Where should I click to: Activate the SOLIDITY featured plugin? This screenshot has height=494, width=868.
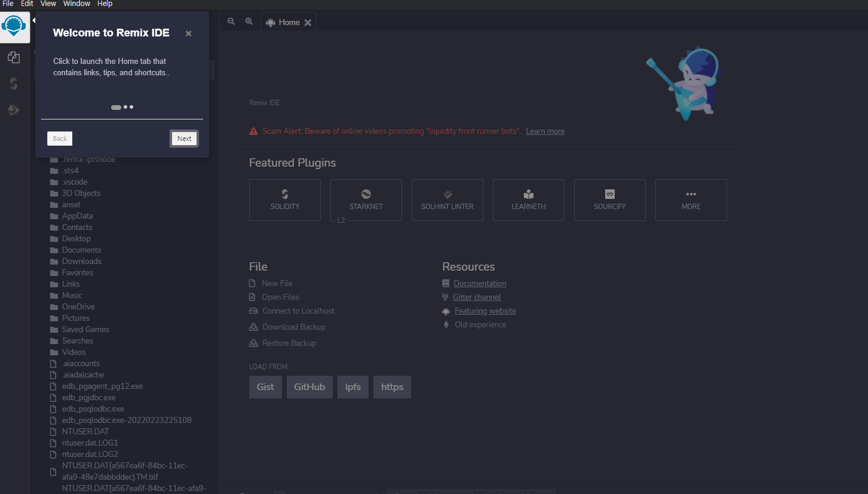point(285,200)
